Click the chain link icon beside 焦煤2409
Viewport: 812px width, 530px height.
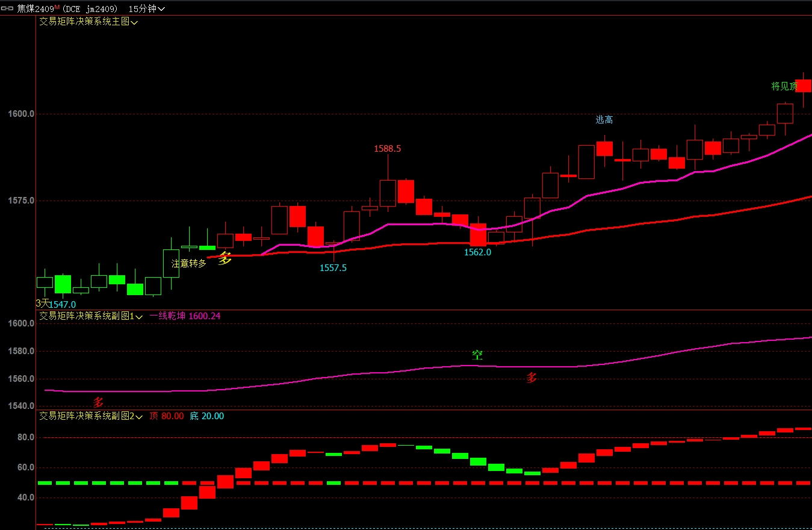click(x=7, y=9)
